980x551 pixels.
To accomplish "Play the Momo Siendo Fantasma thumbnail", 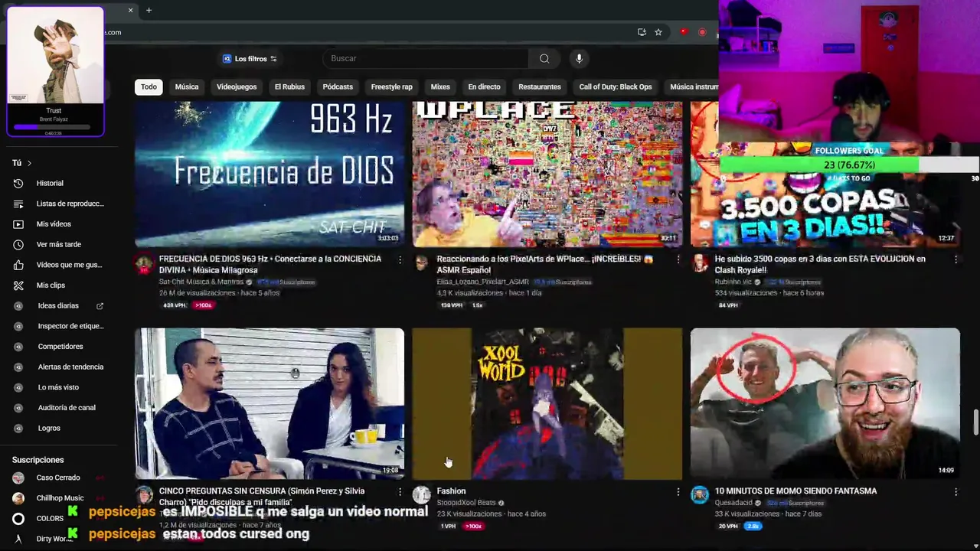I will click(x=825, y=404).
